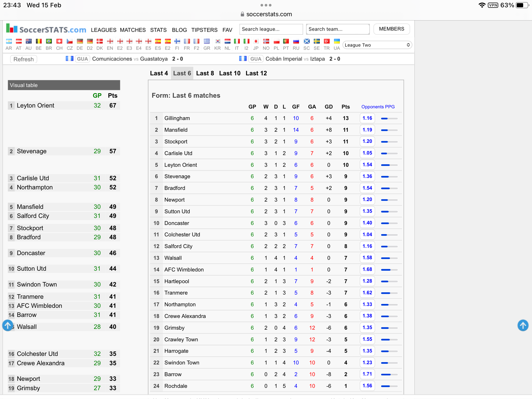The height and width of the screenshot is (399, 532).
Task: Click the PPG bar in Rochdale's row
Action: coord(389,386)
